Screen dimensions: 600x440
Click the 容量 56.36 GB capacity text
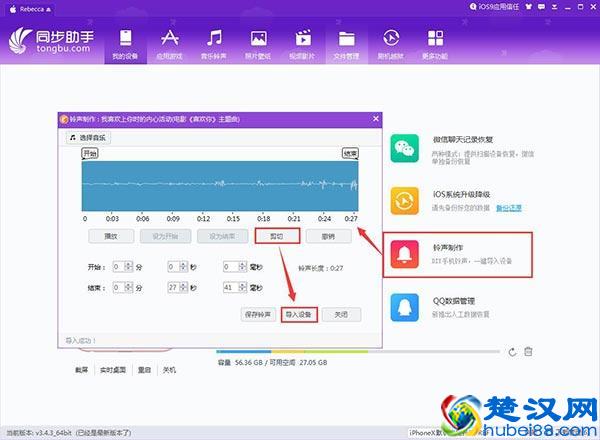point(241,362)
